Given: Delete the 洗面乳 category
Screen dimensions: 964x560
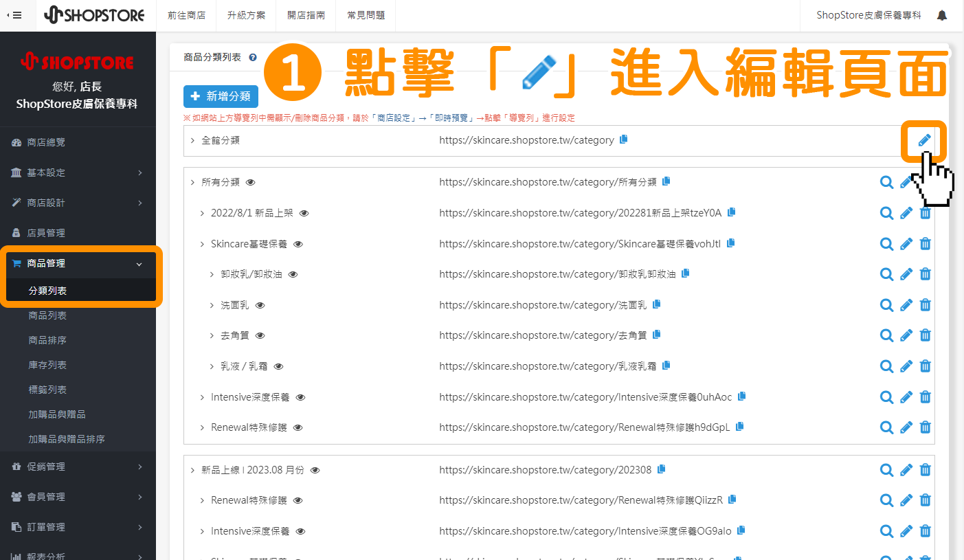Looking at the screenshot, I should click(x=926, y=305).
